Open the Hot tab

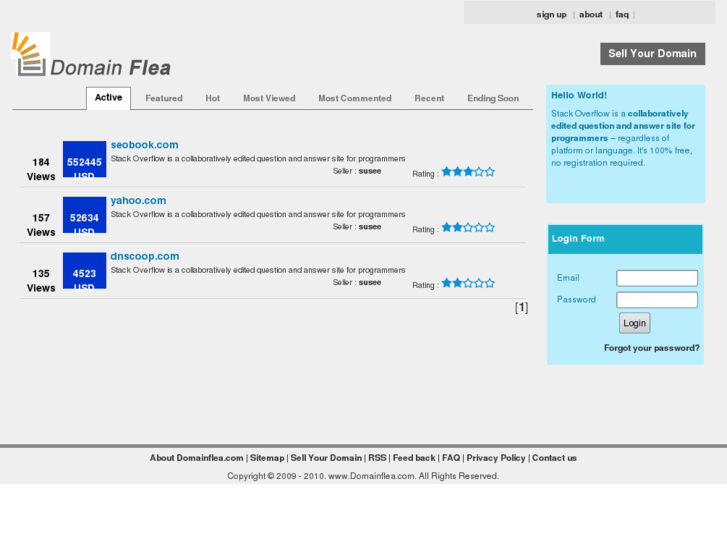[x=213, y=98]
